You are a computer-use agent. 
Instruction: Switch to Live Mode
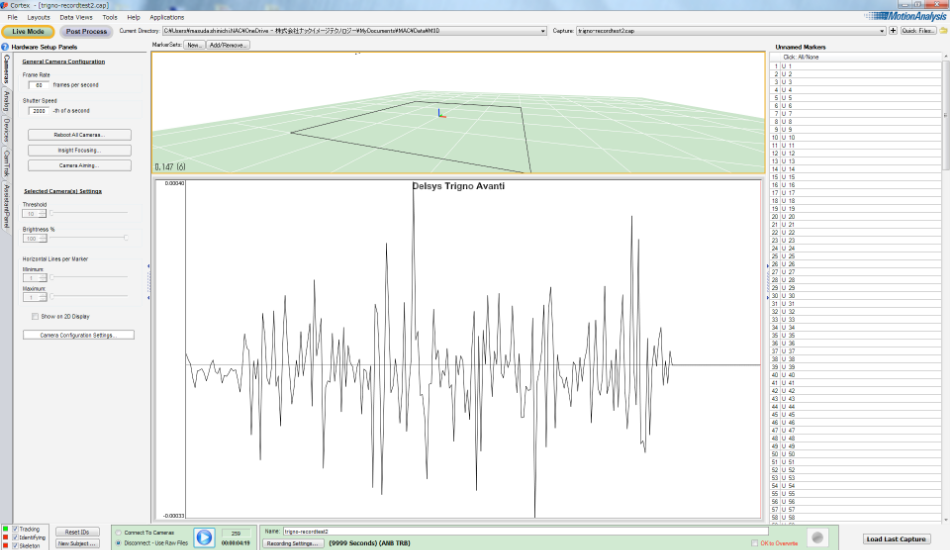pos(28,31)
